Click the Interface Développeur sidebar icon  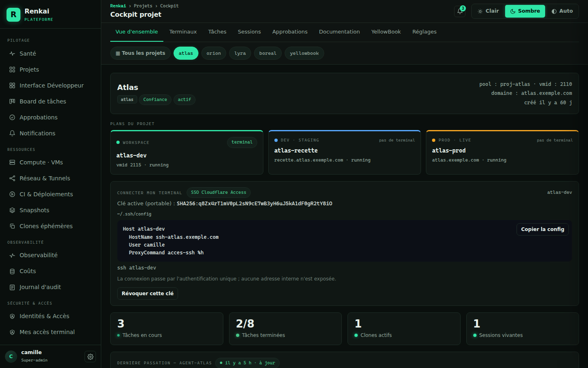click(x=12, y=85)
